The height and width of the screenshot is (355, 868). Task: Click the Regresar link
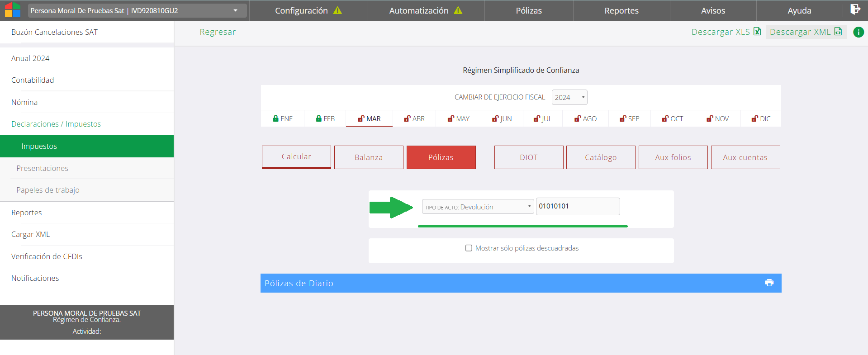coord(218,32)
